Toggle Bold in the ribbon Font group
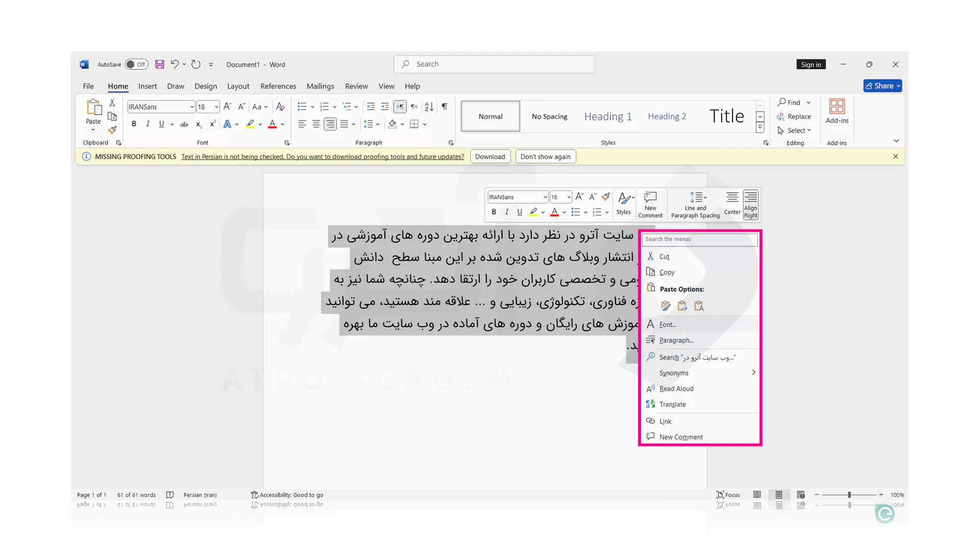 click(x=134, y=124)
